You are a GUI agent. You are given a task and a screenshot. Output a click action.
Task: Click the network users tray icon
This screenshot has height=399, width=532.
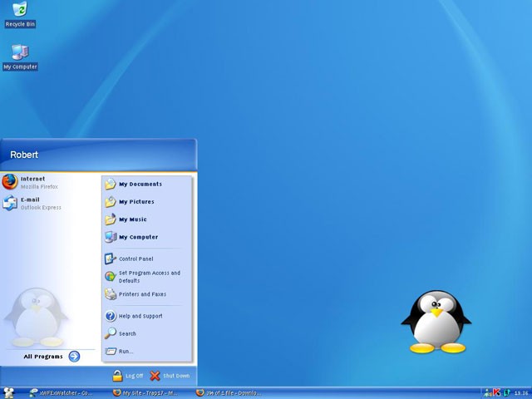(x=488, y=393)
